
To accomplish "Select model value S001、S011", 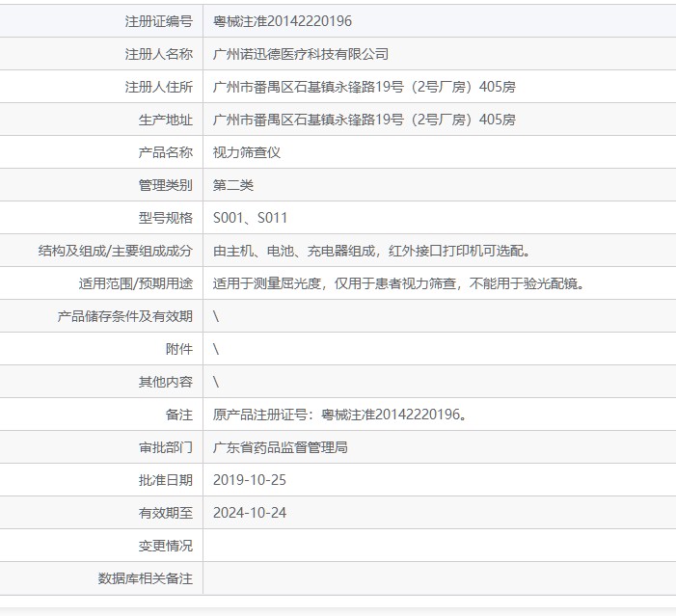I will point(250,218).
